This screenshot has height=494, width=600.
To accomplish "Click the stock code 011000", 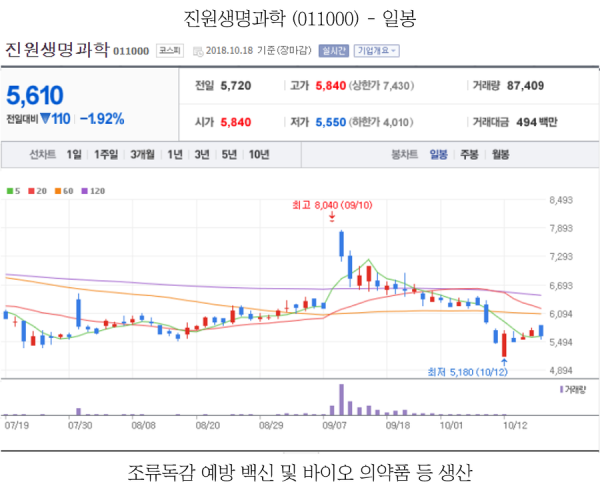I will [131, 51].
